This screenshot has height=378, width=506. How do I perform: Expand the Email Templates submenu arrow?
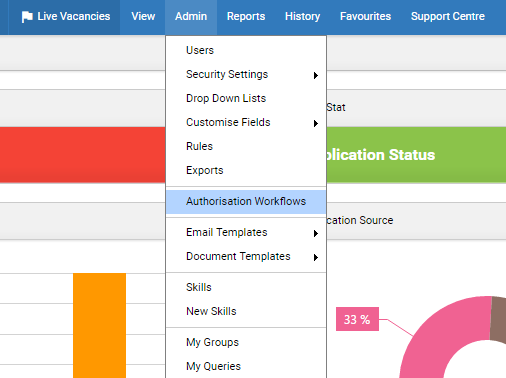[315, 233]
